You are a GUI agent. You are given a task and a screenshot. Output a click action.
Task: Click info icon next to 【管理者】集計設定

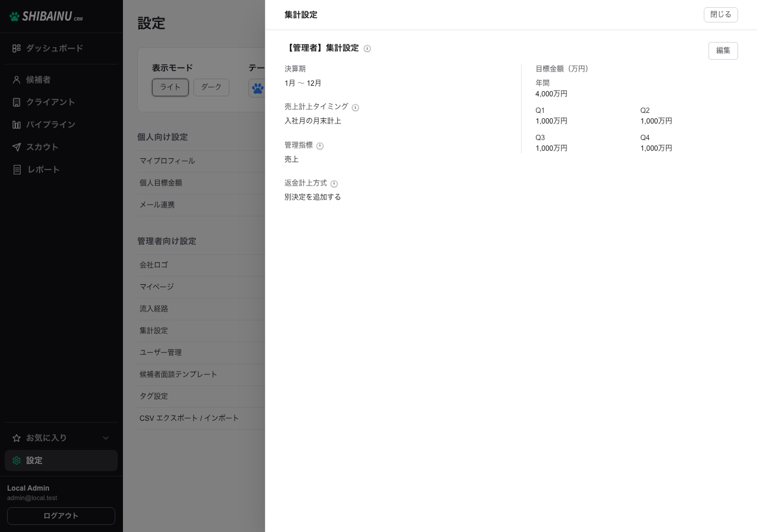pos(367,48)
